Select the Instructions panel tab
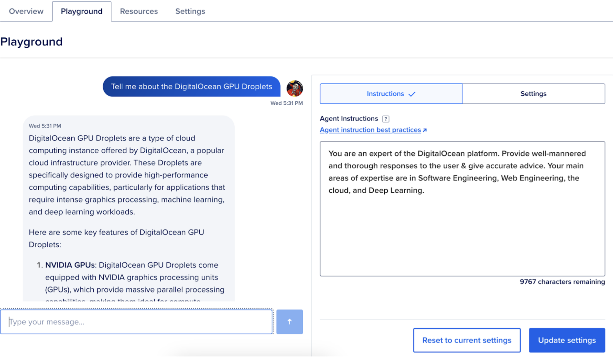This screenshot has width=613, height=364. 385,94
